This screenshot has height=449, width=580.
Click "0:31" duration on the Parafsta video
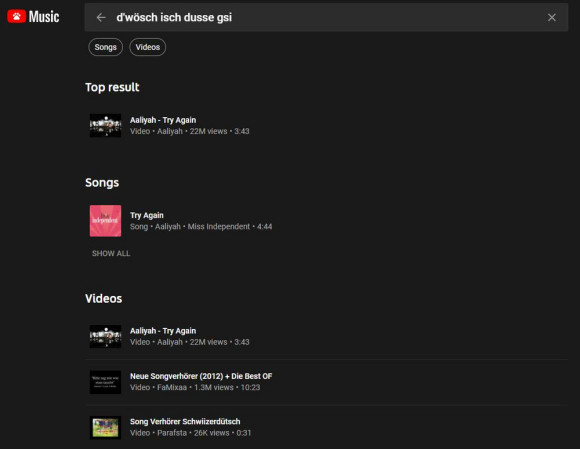click(x=244, y=433)
